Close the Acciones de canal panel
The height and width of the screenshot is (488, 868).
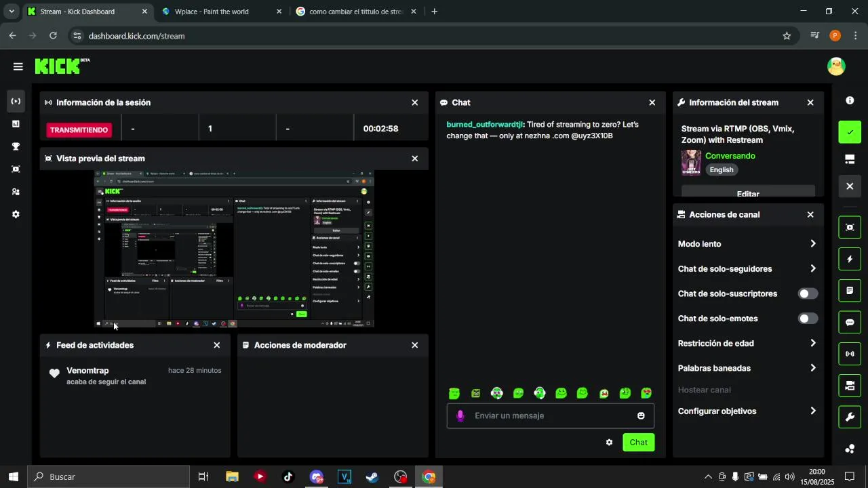coord(810,214)
